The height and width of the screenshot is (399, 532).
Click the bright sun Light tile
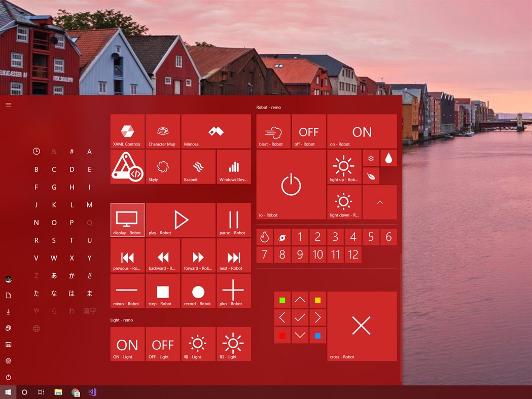[x=234, y=344]
